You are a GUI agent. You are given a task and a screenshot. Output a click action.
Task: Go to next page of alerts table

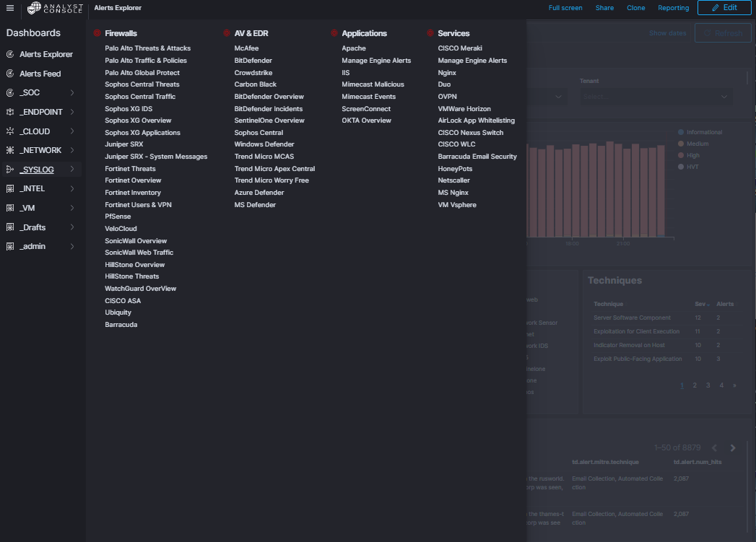tap(733, 448)
